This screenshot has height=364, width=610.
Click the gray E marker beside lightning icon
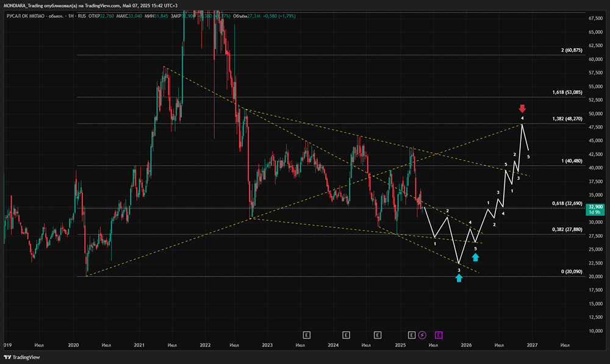point(411,335)
